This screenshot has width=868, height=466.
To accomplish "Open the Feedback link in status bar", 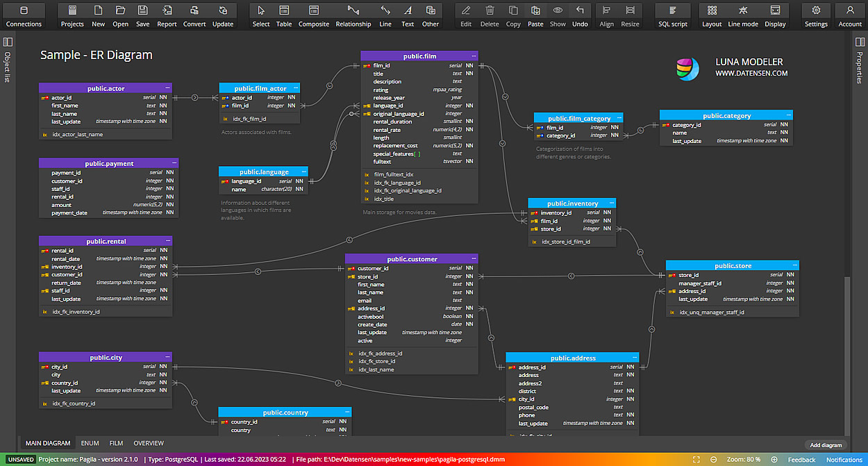I will (x=801, y=460).
